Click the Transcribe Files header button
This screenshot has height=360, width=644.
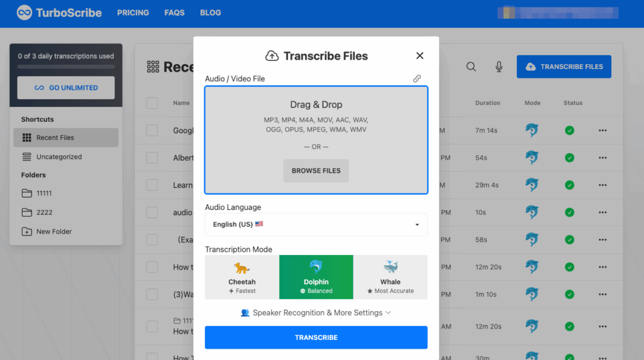[564, 67]
